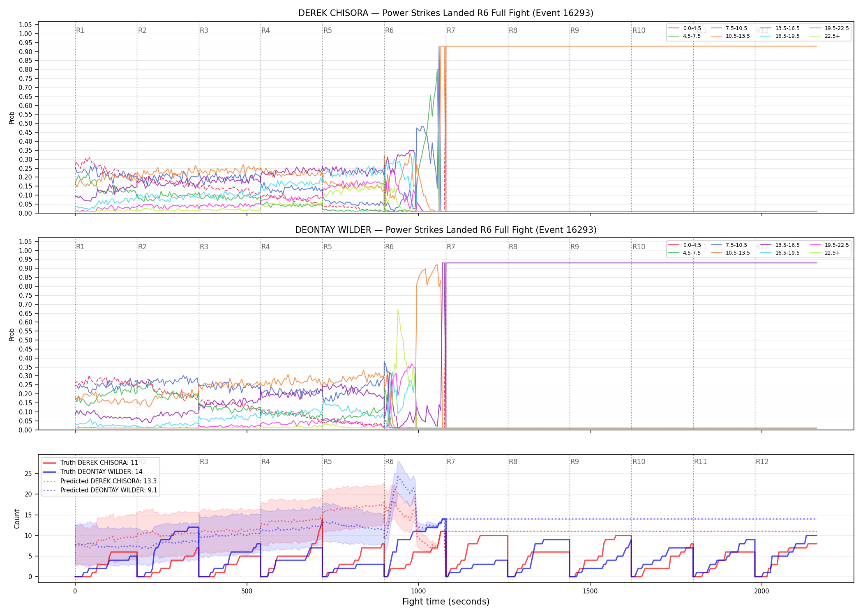The image size is (863, 616).
Task: Click the R9 marker in the Wilder chart
Action: pyautogui.click(x=575, y=247)
